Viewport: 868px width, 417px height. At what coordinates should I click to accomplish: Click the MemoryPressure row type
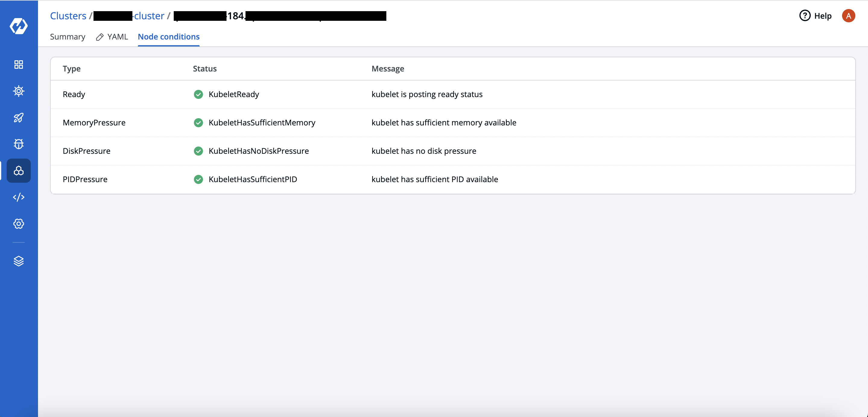(x=94, y=123)
